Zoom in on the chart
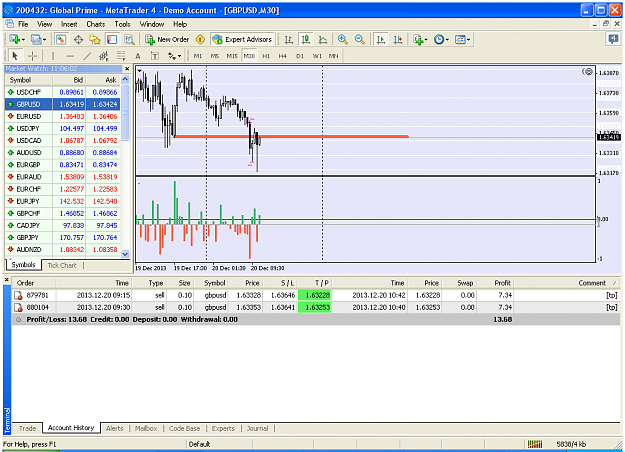This screenshot has width=625, height=452. (342, 39)
